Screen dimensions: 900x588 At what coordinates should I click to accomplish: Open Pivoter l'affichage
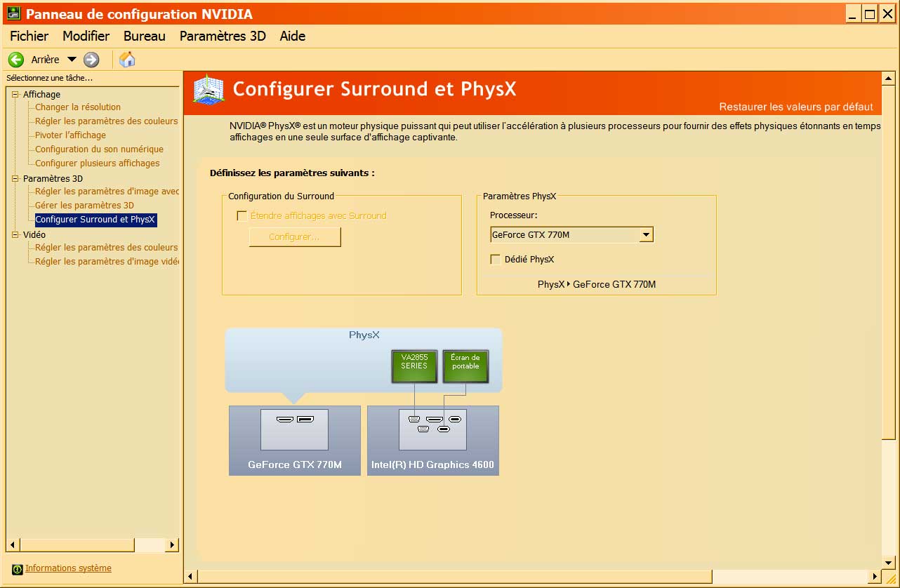(71, 135)
